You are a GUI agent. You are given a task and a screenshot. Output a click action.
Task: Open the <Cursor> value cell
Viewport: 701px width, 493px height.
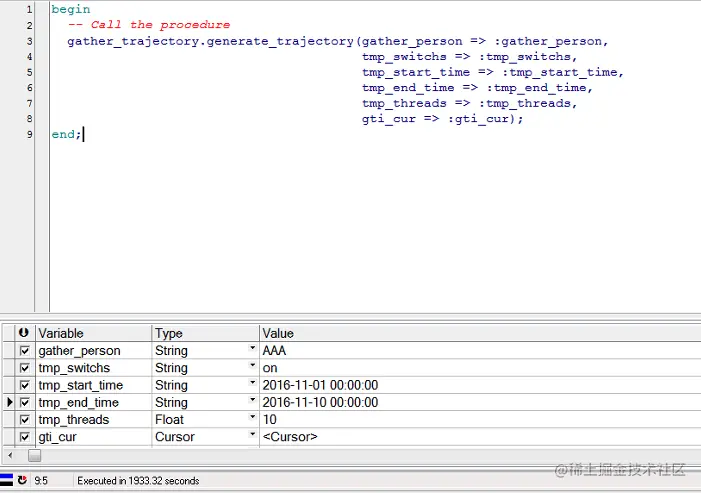(x=480, y=437)
